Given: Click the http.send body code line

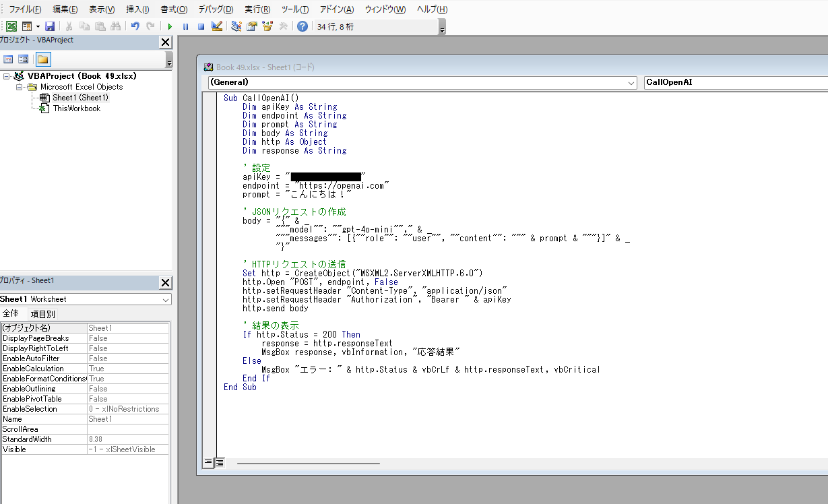Looking at the screenshot, I should [276, 308].
